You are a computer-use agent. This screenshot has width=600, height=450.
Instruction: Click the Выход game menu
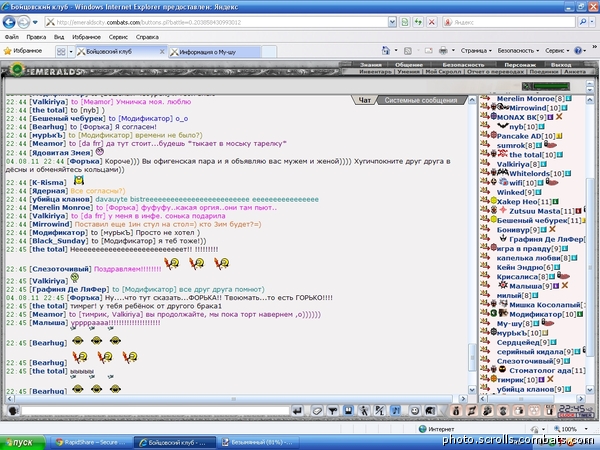[561, 65]
